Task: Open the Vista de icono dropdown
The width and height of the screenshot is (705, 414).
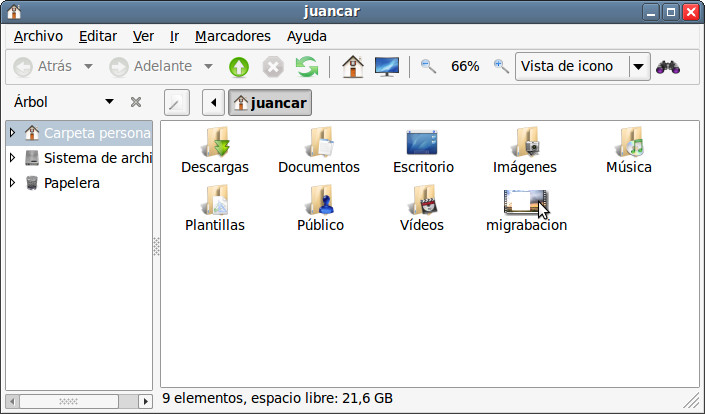Action: [x=638, y=67]
